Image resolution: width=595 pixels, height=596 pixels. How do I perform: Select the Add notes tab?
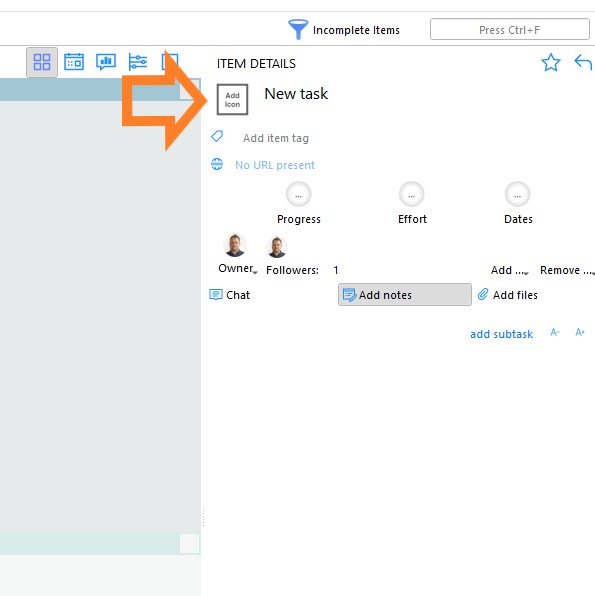(405, 295)
